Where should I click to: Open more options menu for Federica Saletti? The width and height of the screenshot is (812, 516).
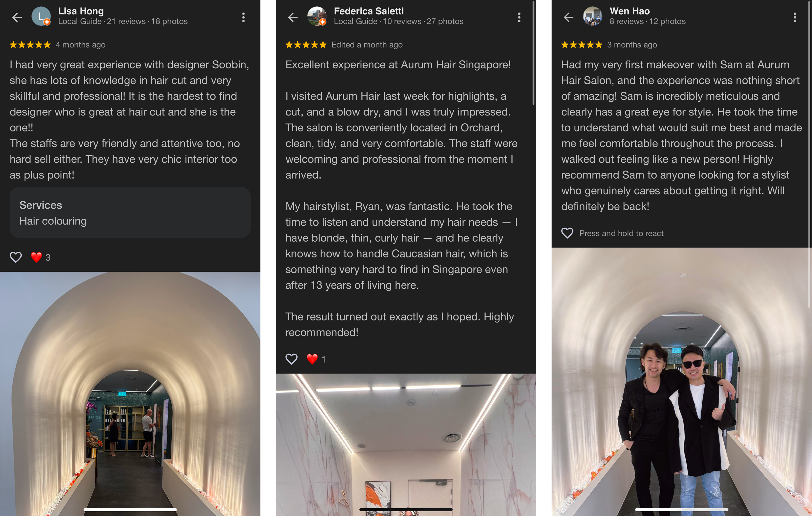pyautogui.click(x=519, y=17)
